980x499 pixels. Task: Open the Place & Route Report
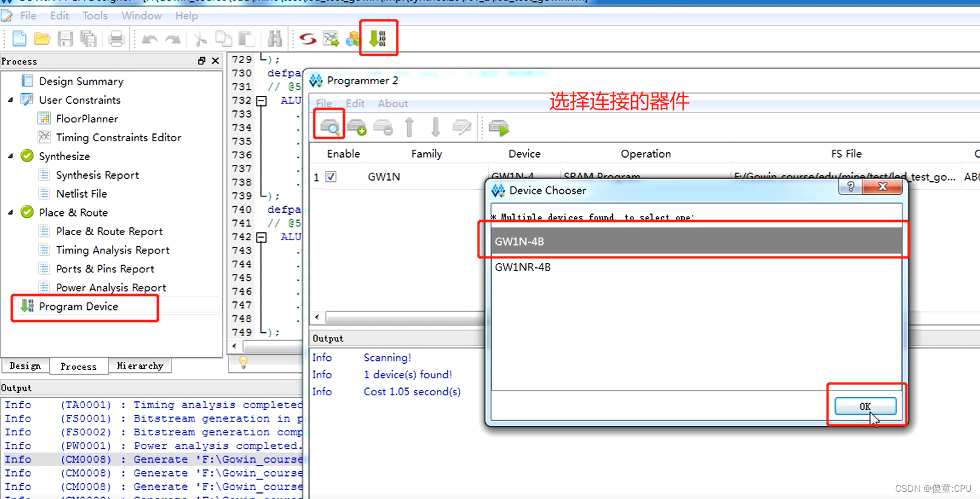point(109,231)
